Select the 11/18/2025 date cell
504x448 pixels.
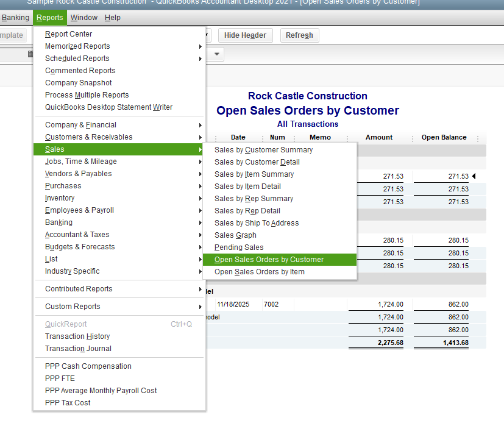coord(233,305)
